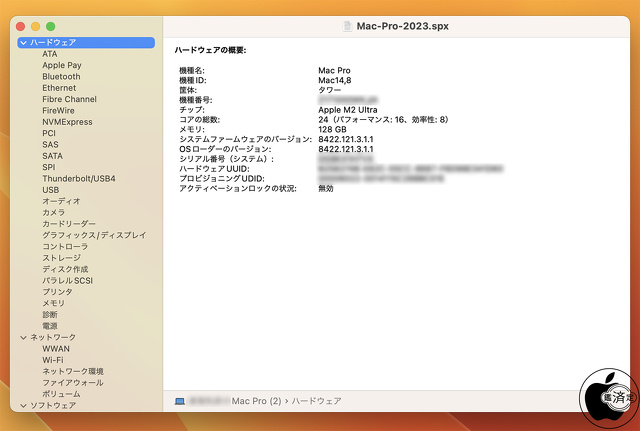Screen dimensions: 640x431
Task: Open NVMExpress details
Action: [67, 122]
